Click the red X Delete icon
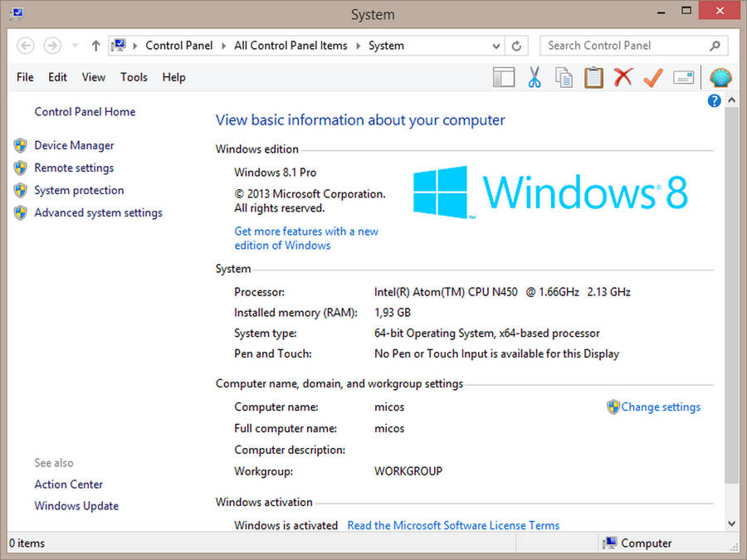Image resolution: width=747 pixels, height=560 pixels. (623, 77)
